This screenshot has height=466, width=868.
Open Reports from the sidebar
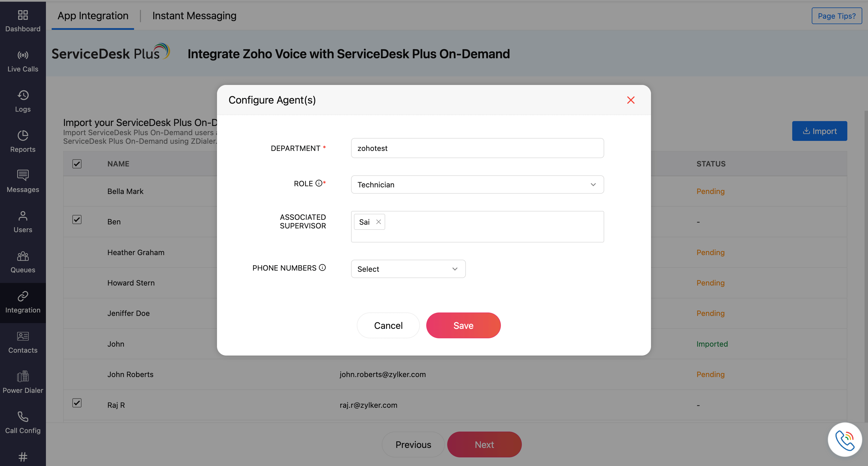23,141
